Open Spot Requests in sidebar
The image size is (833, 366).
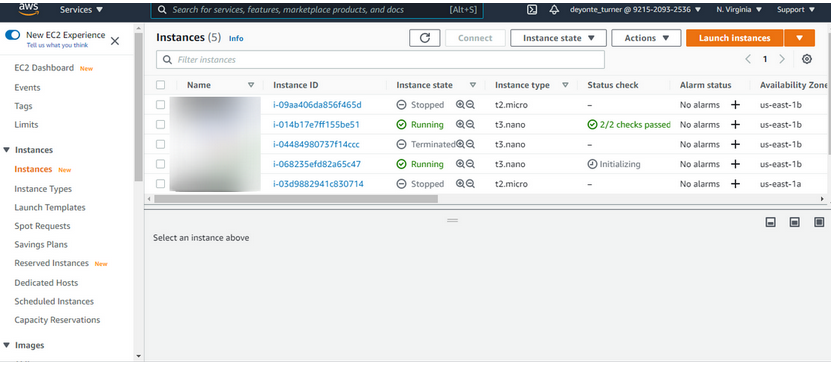click(x=42, y=226)
